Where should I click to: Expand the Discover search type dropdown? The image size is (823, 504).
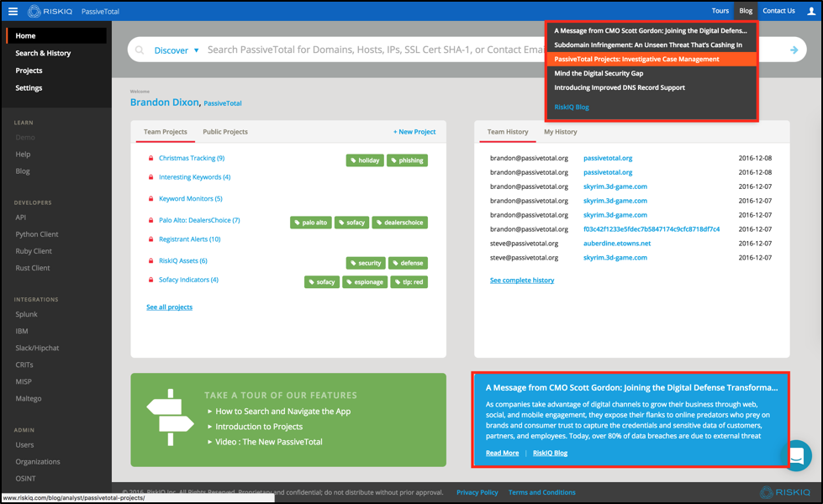(177, 50)
